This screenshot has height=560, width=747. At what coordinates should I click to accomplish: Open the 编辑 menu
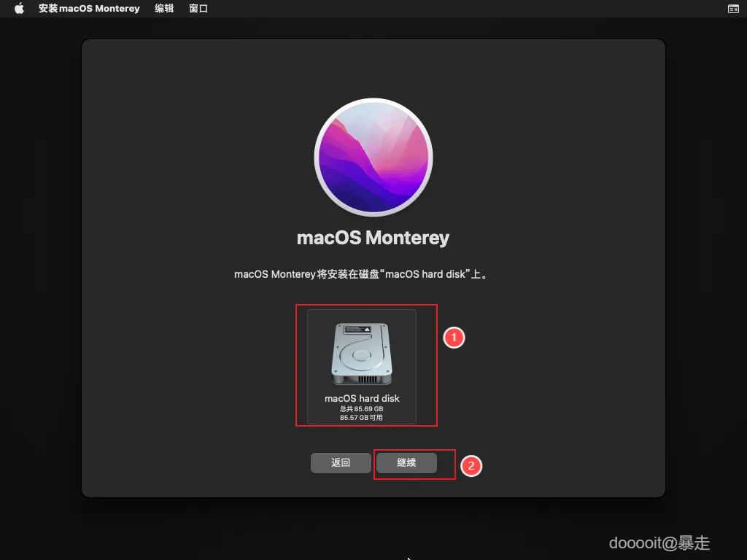(164, 8)
